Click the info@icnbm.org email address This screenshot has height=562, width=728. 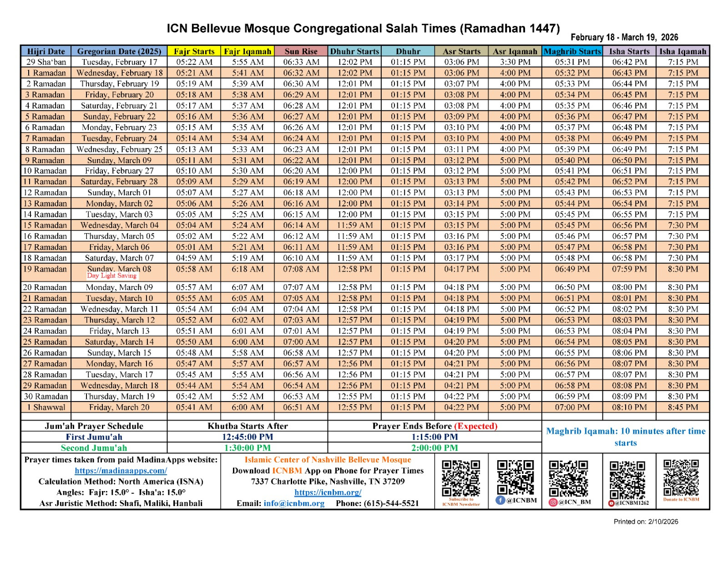(x=294, y=503)
